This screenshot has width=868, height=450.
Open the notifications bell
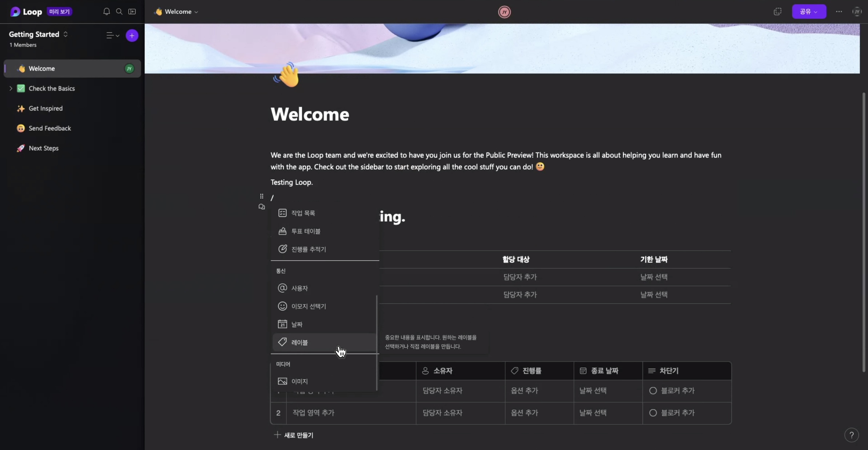pyautogui.click(x=107, y=12)
